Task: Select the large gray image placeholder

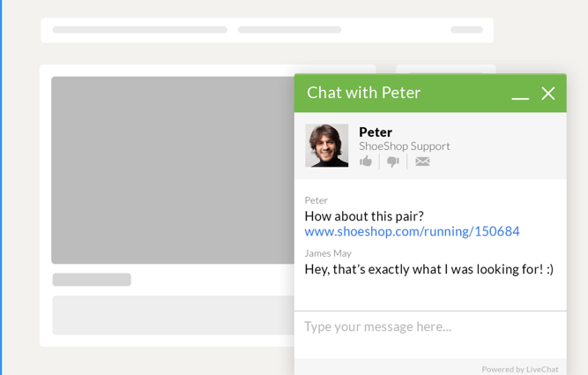Action: click(x=173, y=170)
